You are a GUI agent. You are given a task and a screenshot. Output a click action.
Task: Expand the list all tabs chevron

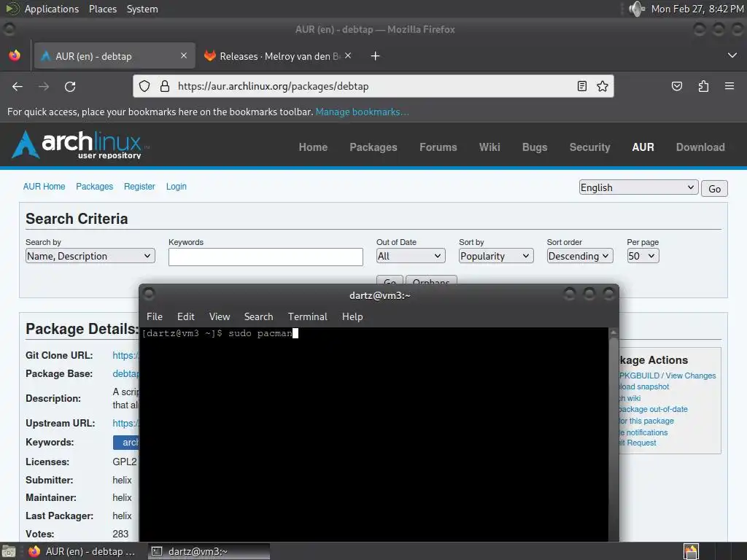pos(732,55)
